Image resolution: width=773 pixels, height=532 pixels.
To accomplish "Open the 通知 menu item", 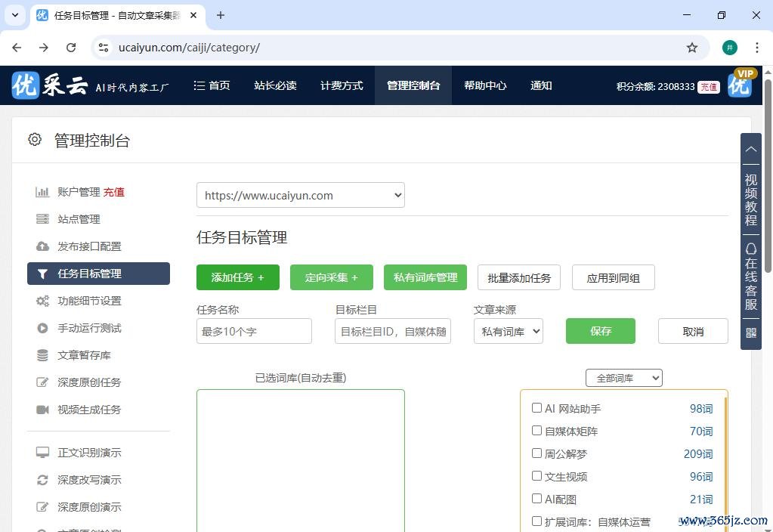I will coord(541,85).
